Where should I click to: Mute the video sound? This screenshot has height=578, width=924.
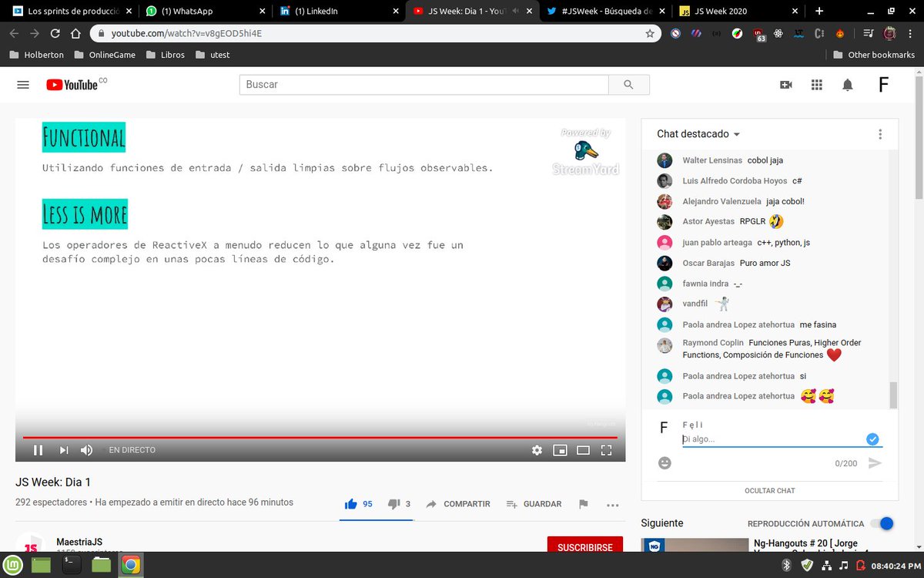pyautogui.click(x=86, y=450)
